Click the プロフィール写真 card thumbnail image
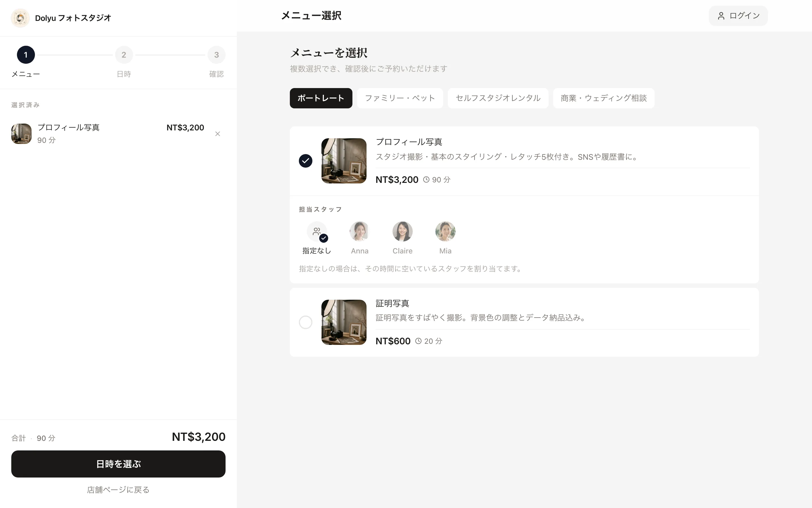This screenshot has height=508, width=812. 344,161
